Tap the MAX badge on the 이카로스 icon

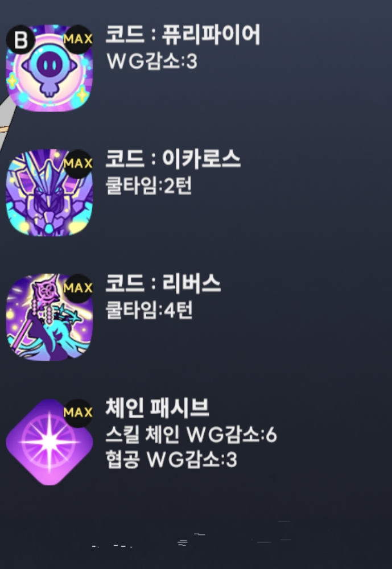click(78, 164)
